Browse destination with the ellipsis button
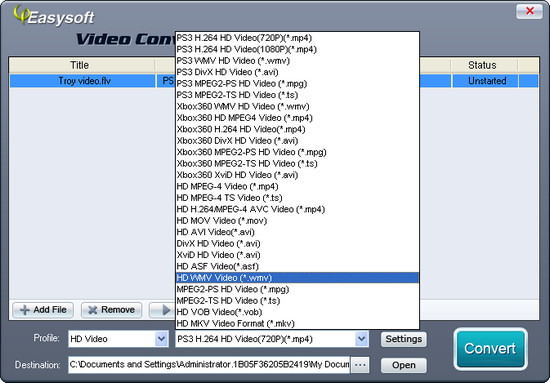This screenshot has height=383, width=550. click(360, 365)
